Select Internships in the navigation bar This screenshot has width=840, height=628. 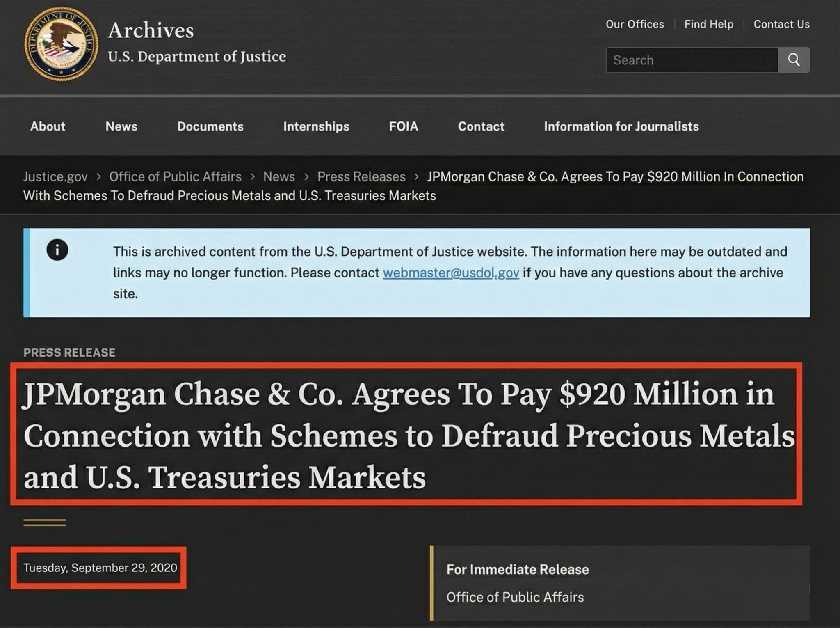click(316, 126)
